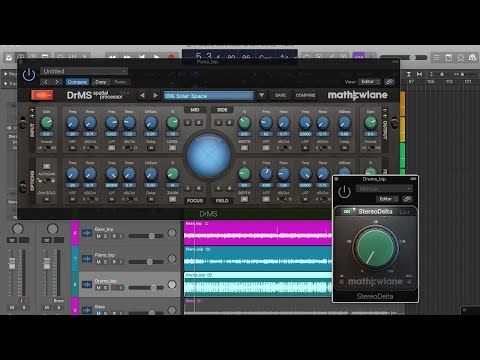Click the link icon in DrMS window header
The image size is (480, 360).
(389, 82)
